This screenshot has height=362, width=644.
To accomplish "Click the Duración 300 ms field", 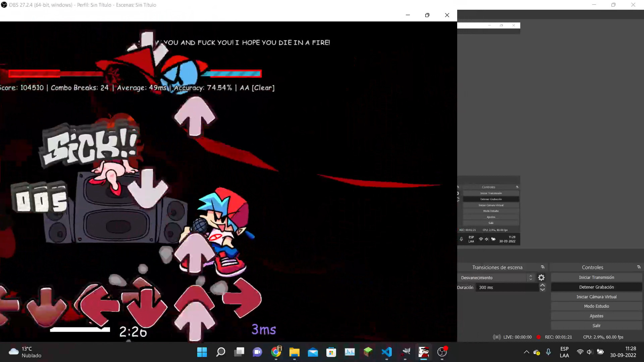I will coord(506,288).
